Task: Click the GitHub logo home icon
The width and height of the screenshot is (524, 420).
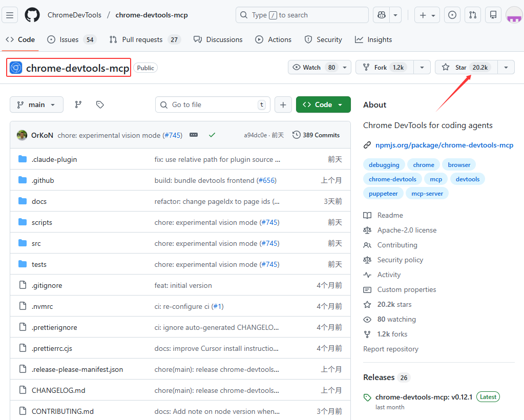Action: coord(32,15)
